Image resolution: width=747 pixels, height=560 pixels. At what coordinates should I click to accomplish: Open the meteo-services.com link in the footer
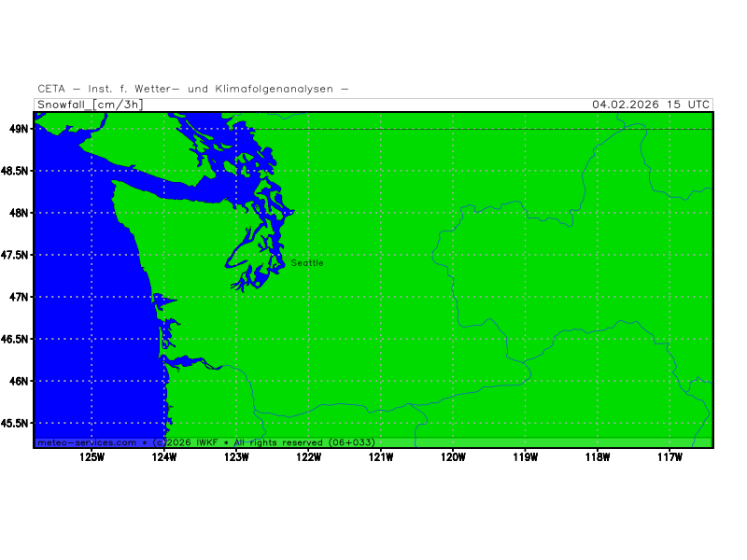(86, 442)
